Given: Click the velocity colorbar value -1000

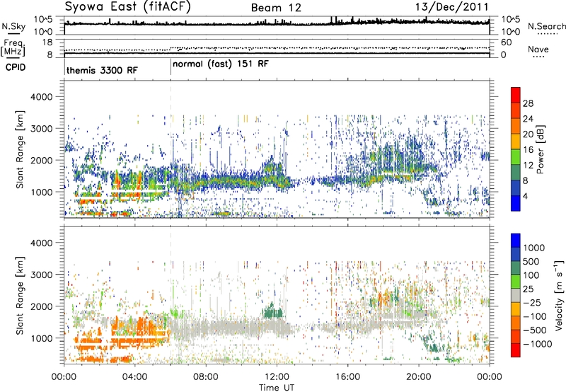Looking at the screenshot, I should click(538, 344).
